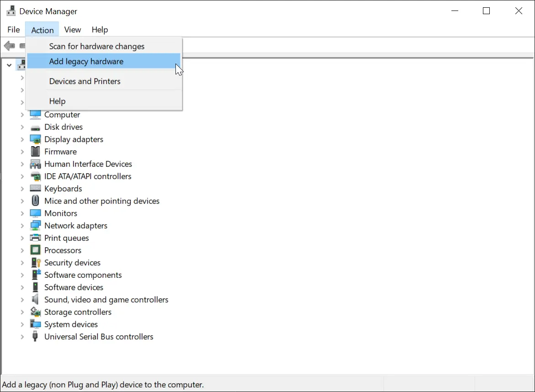
Task: Click the Device Manager title bar icon
Action: tap(11, 11)
